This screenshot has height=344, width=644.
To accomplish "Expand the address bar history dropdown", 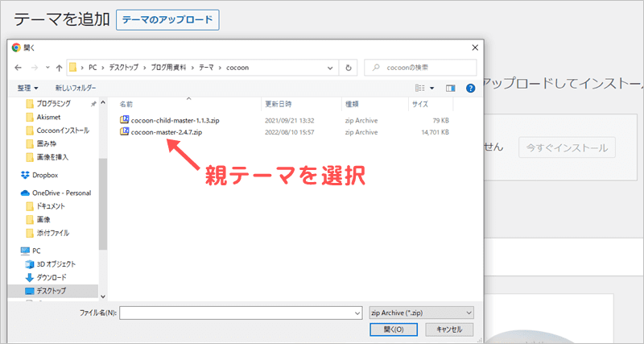I will click(330, 68).
